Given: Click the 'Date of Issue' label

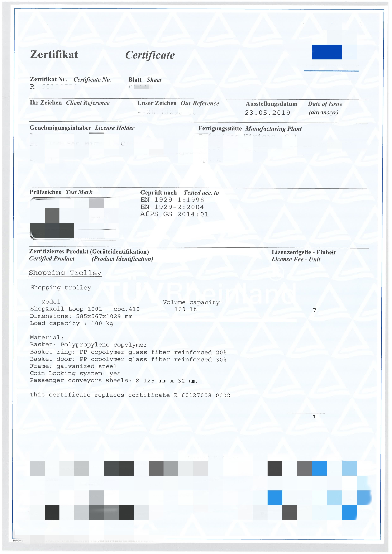Looking at the screenshot, I should click(325, 104).
